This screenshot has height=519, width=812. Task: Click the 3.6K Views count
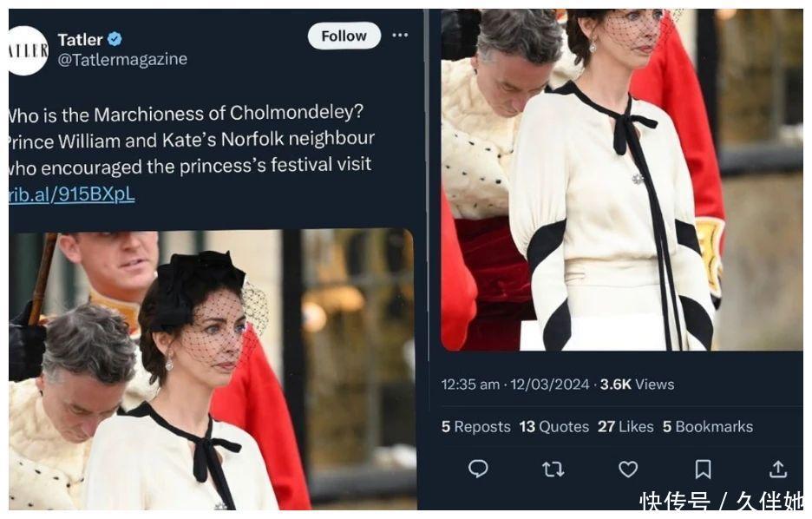click(637, 384)
